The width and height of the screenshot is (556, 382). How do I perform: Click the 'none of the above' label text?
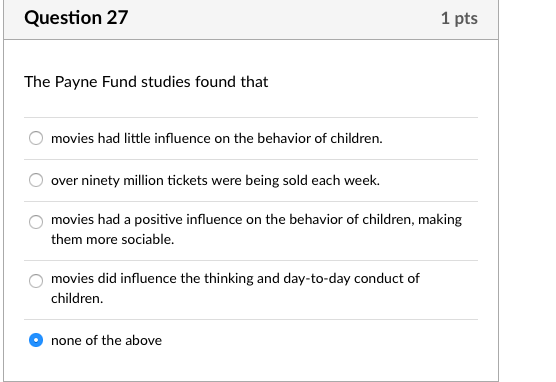tap(106, 341)
